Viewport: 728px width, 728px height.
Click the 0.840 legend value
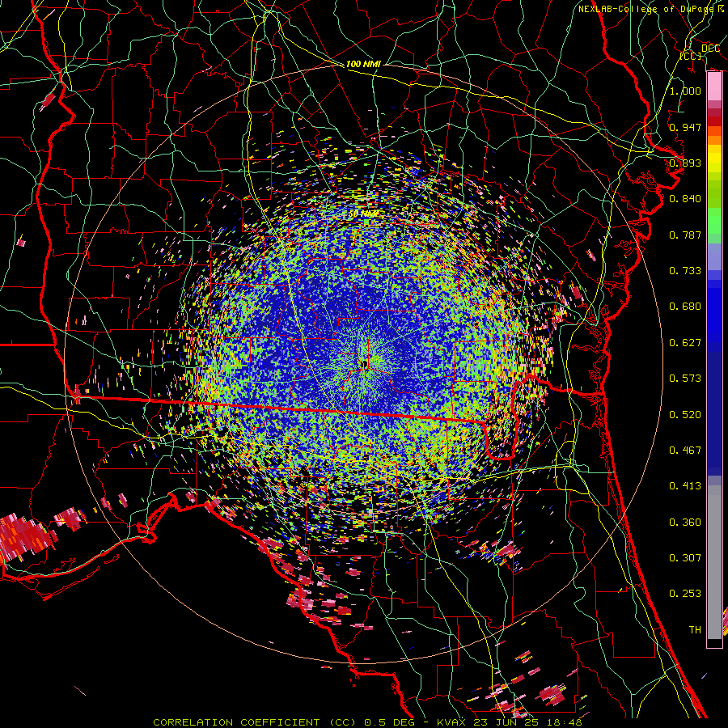685,198
